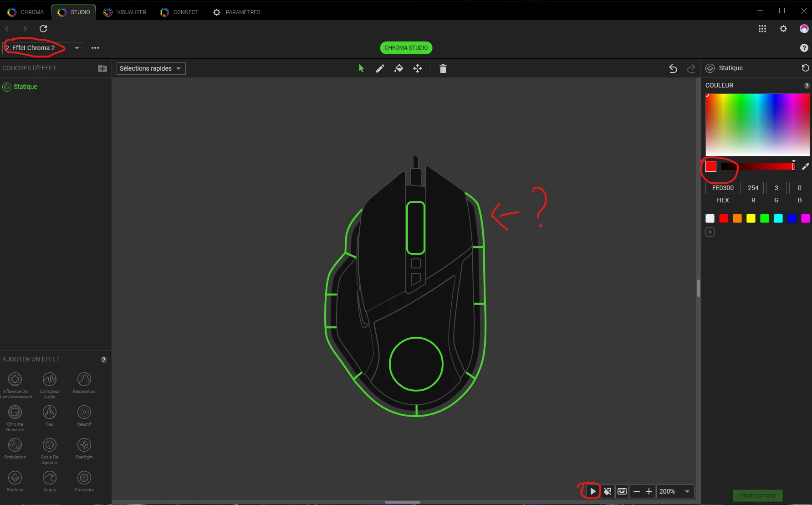812x505 pixels.
Task: Redo the last action
Action: tap(691, 68)
